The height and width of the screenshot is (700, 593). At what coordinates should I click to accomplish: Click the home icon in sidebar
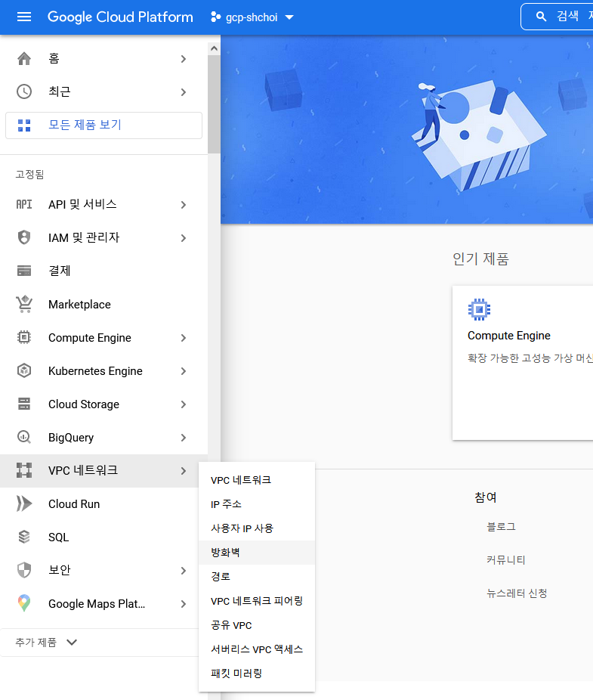tap(24, 58)
